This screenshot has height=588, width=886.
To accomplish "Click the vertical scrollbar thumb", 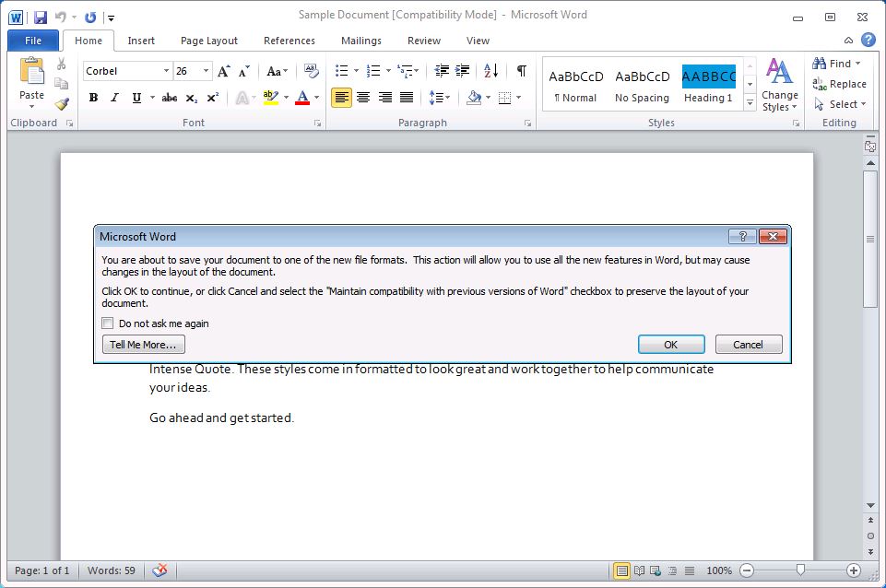I will [x=870, y=239].
